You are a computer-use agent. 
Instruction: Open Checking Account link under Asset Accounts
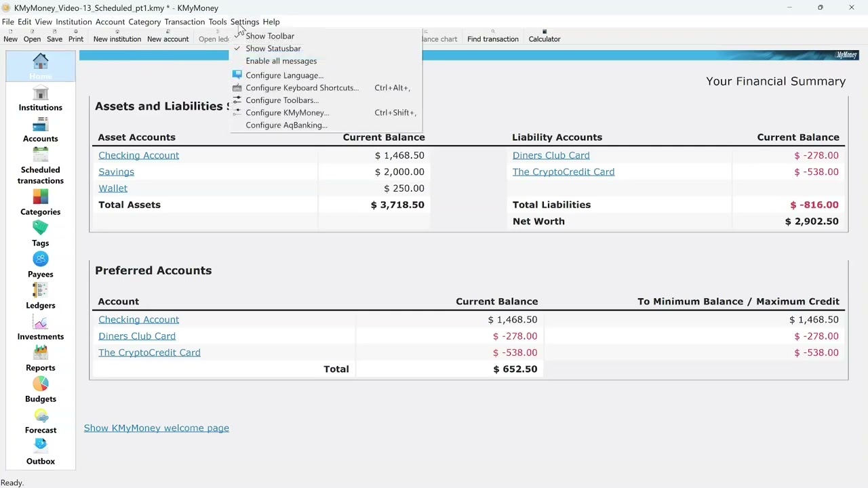139,155
